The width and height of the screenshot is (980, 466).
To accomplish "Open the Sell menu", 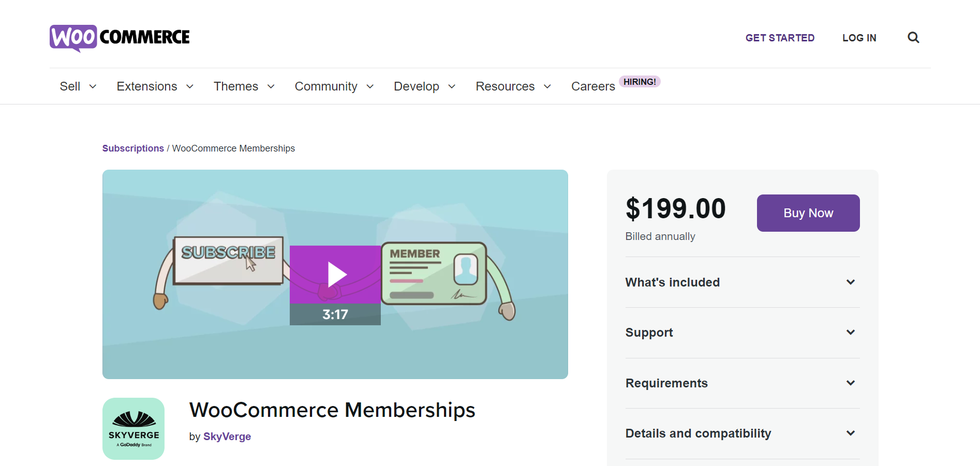I will [77, 86].
